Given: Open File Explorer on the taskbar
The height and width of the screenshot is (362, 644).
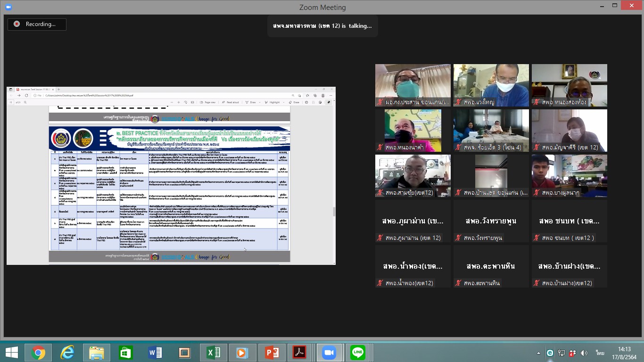Looking at the screenshot, I should pos(97,352).
